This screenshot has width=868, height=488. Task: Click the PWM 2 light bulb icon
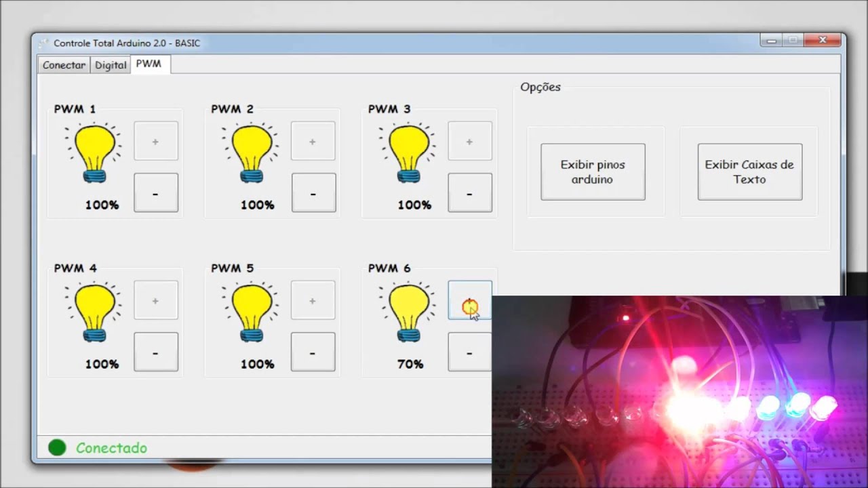tap(250, 153)
